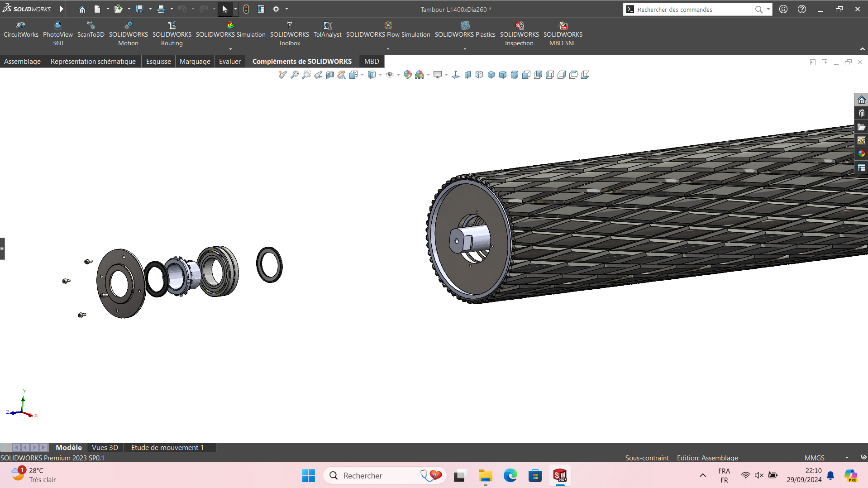The image size is (868, 488).
Task: Open the Marquage tab
Action: 195,62
